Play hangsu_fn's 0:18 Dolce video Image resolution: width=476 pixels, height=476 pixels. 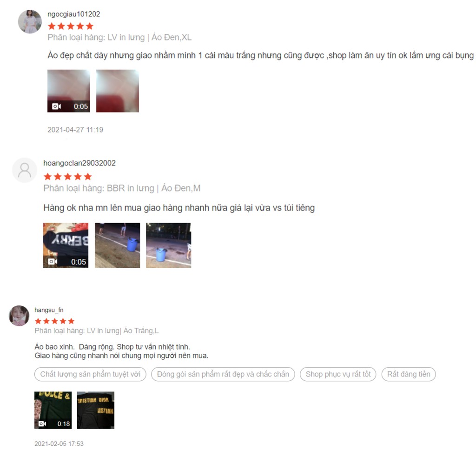coord(53,410)
